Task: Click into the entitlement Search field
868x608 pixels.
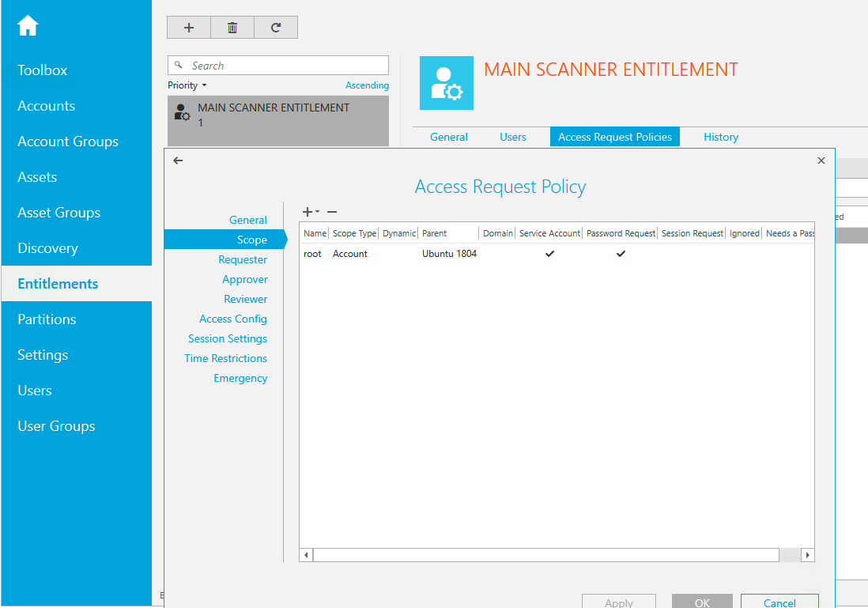Action: coord(285,66)
